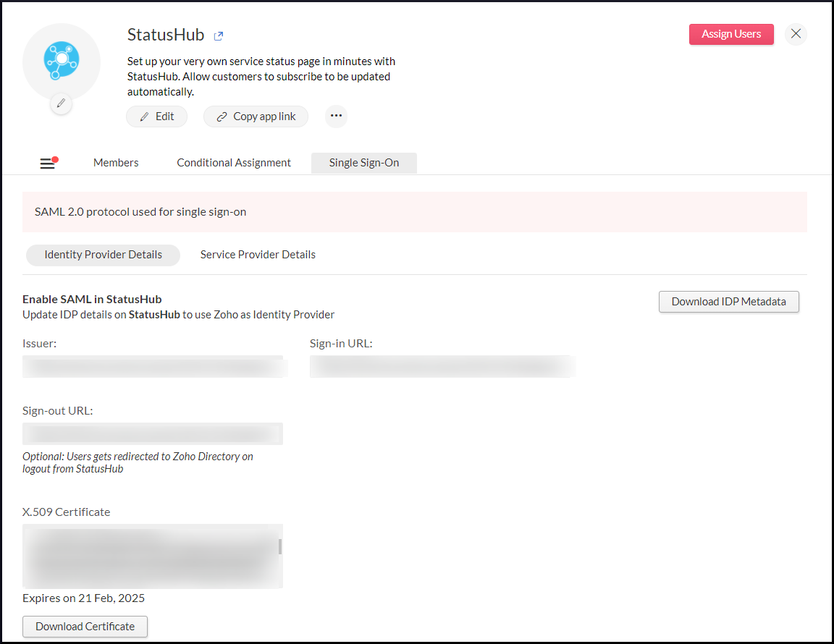Open the hamburger menu with red dot
This screenshot has height=644, width=834.
pos(49,163)
